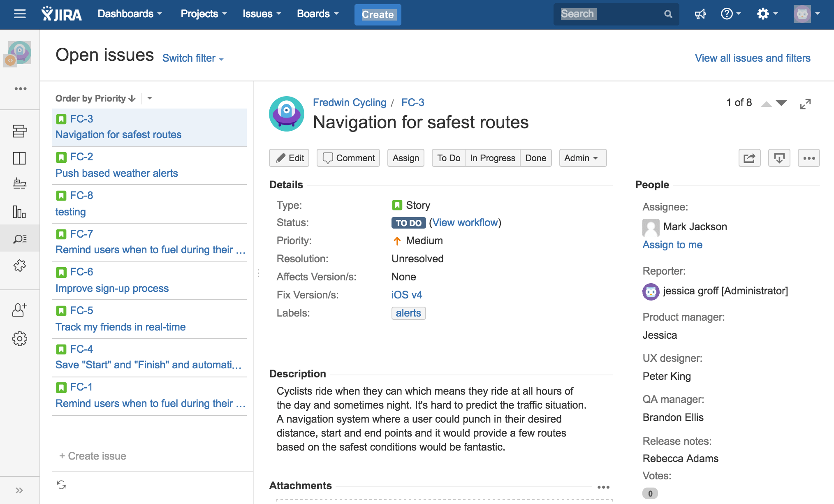834x504 pixels.
Task: Open the Projects menu
Action: [x=204, y=14]
